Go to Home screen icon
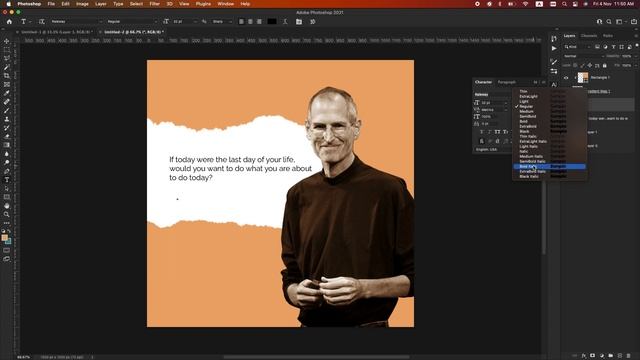640x360 pixels. 9,22
